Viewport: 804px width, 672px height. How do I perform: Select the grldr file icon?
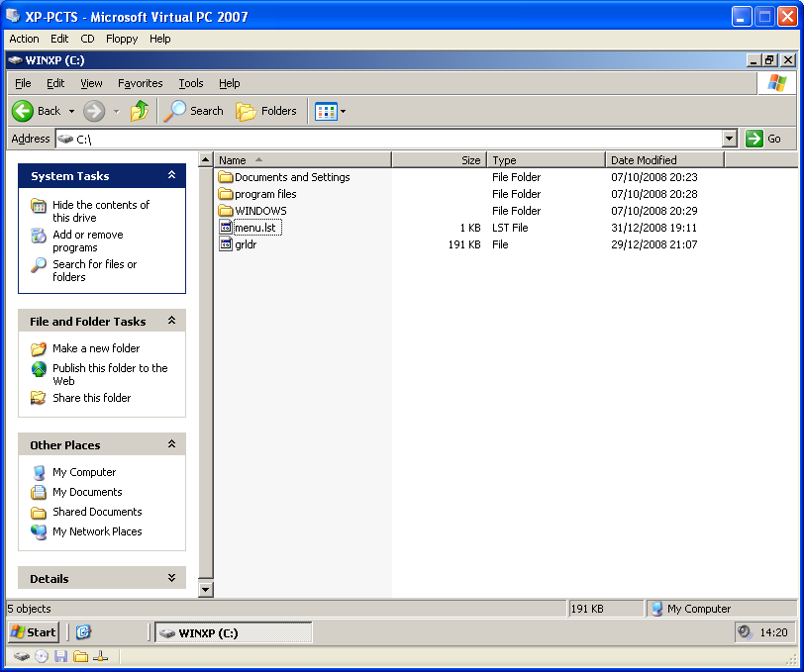click(226, 244)
